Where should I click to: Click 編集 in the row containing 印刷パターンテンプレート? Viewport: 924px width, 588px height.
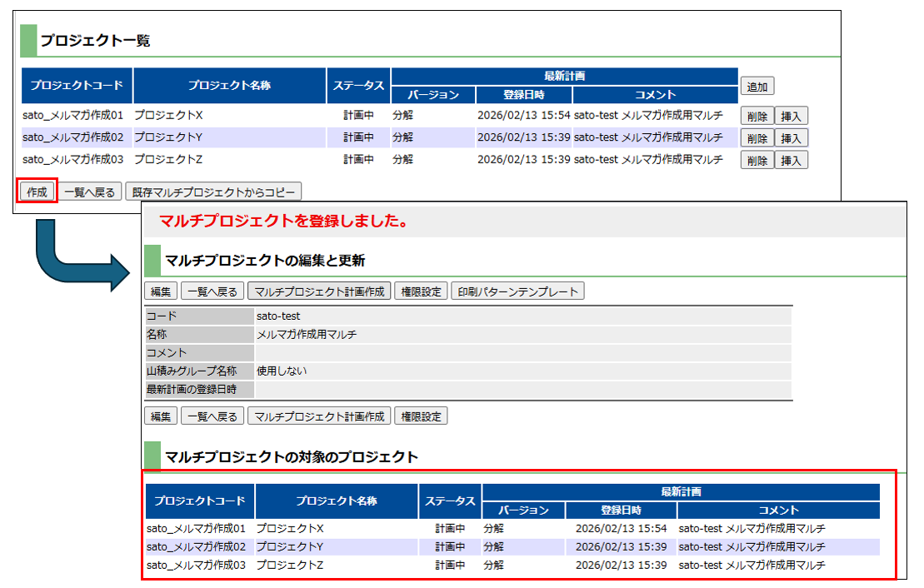[161, 292]
